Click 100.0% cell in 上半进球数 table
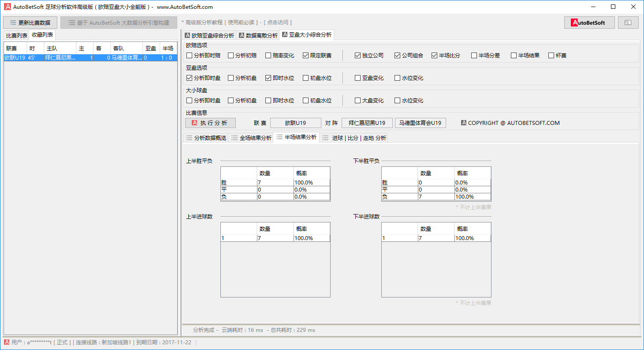Viewport: 644px width, 350px height. [x=312, y=238]
